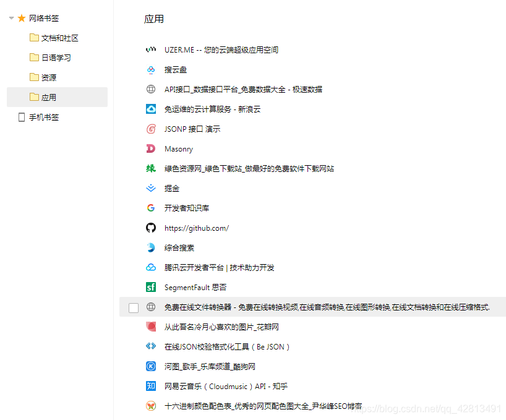Click the 绿色资源网 green favicon
The image size is (506, 420).
coord(151,168)
